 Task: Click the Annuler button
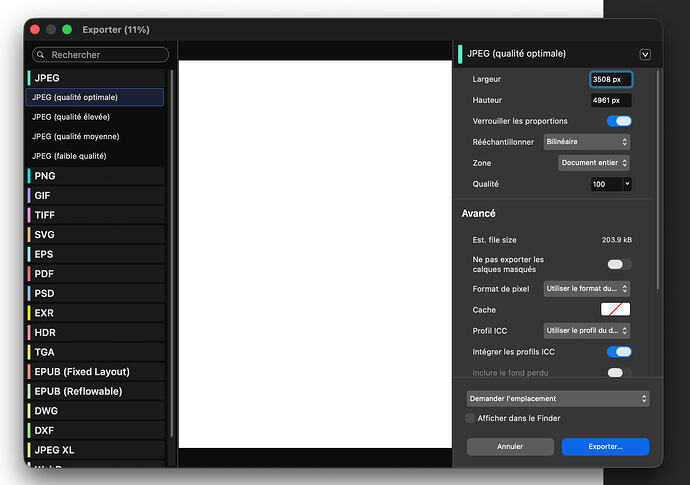click(x=510, y=447)
